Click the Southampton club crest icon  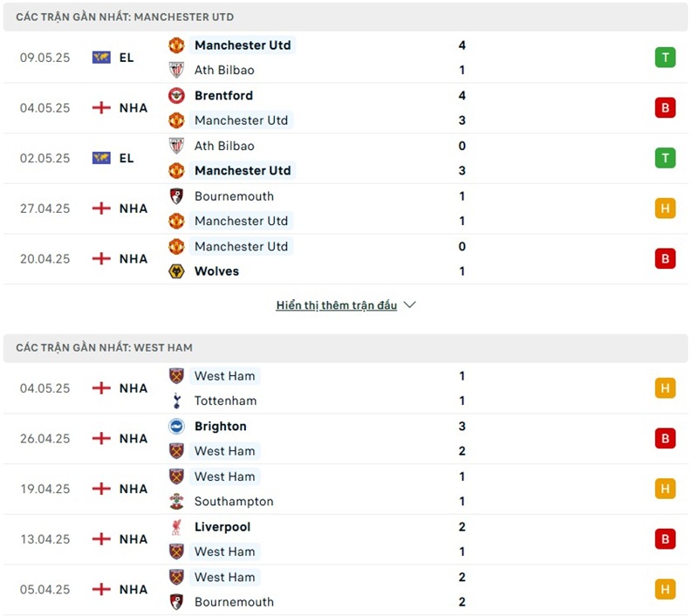(176, 502)
